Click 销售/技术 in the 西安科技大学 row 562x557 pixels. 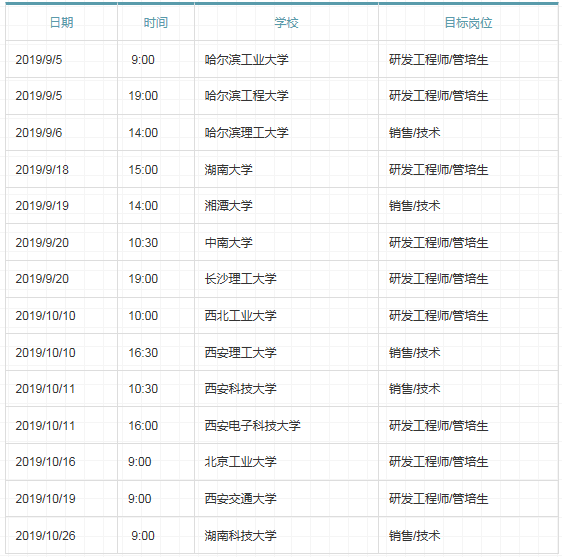point(415,389)
